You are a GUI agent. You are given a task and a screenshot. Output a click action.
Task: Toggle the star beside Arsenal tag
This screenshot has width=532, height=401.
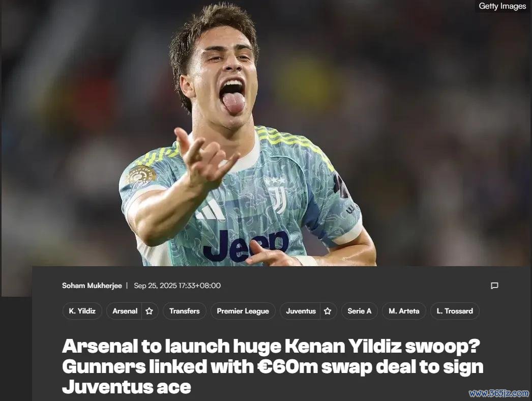150,311
